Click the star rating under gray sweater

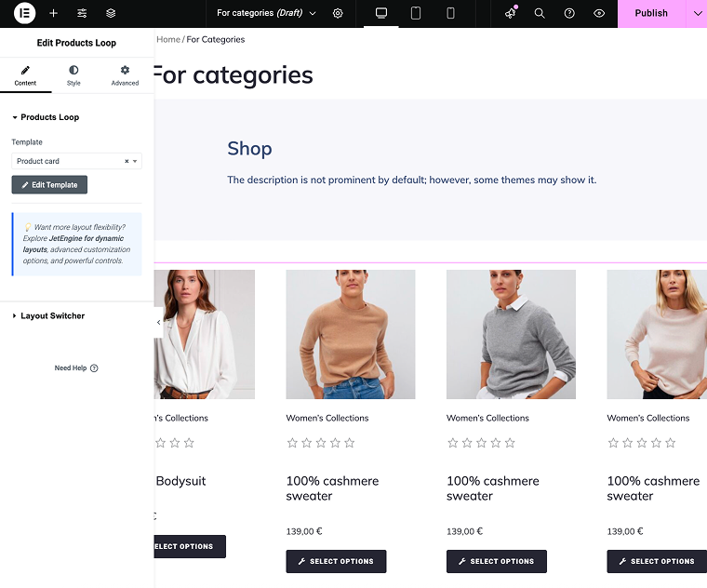(x=481, y=443)
